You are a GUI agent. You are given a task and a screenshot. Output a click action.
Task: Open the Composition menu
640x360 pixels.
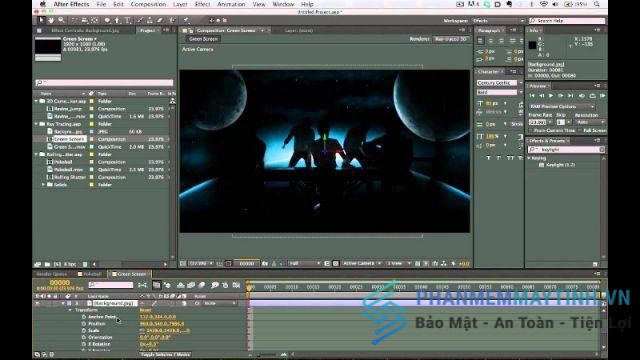click(x=148, y=4)
